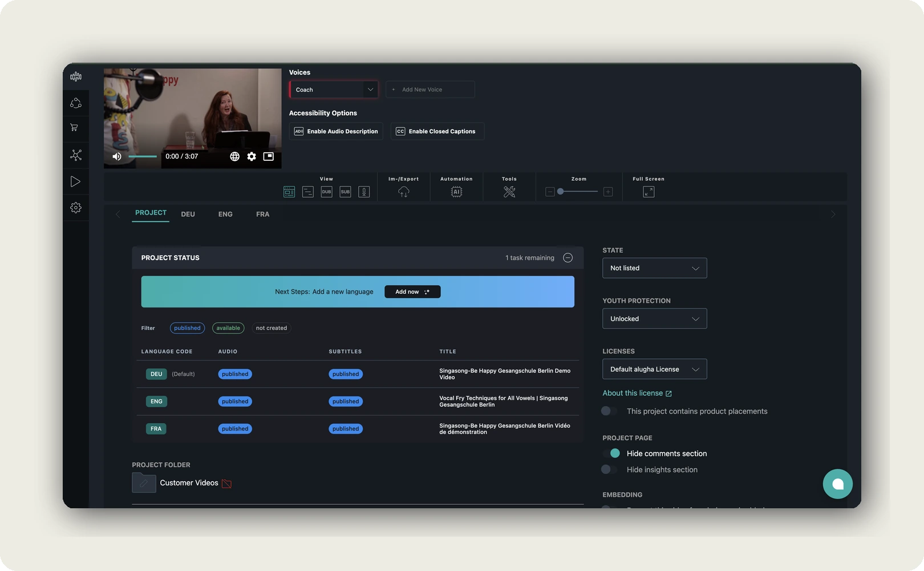
Task: Click the alugha logo icon in the sidebar
Action: (76, 76)
